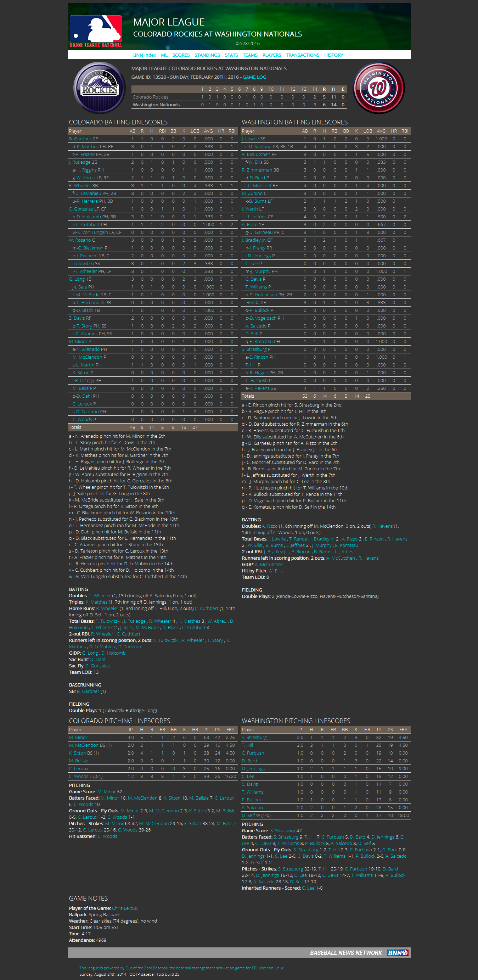Open M. Minor in Colorado pitching linescores
The height and width of the screenshot is (980, 478).
tap(78, 737)
